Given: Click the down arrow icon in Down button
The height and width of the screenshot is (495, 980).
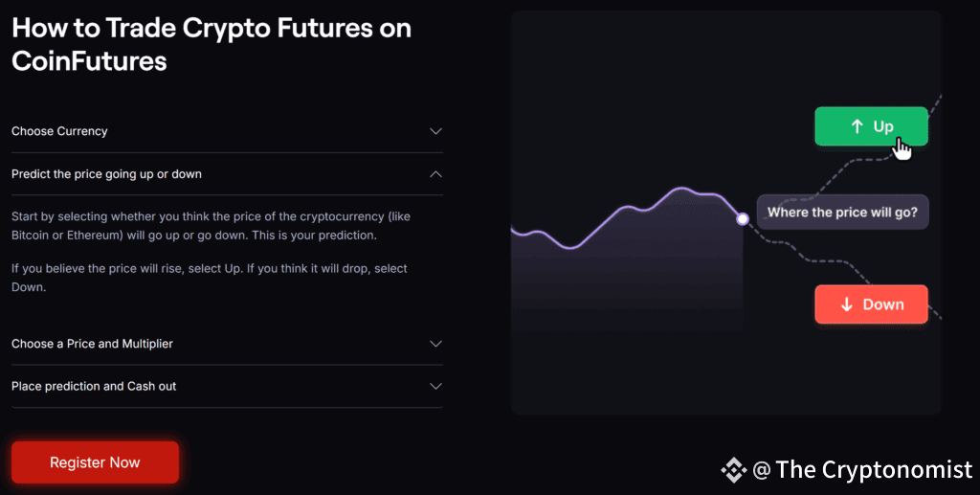Looking at the screenshot, I should tap(847, 304).
